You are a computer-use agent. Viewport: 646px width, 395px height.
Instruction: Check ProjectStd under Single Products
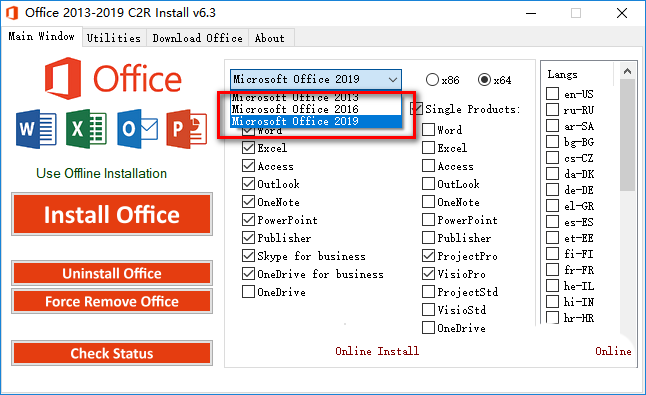point(428,292)
